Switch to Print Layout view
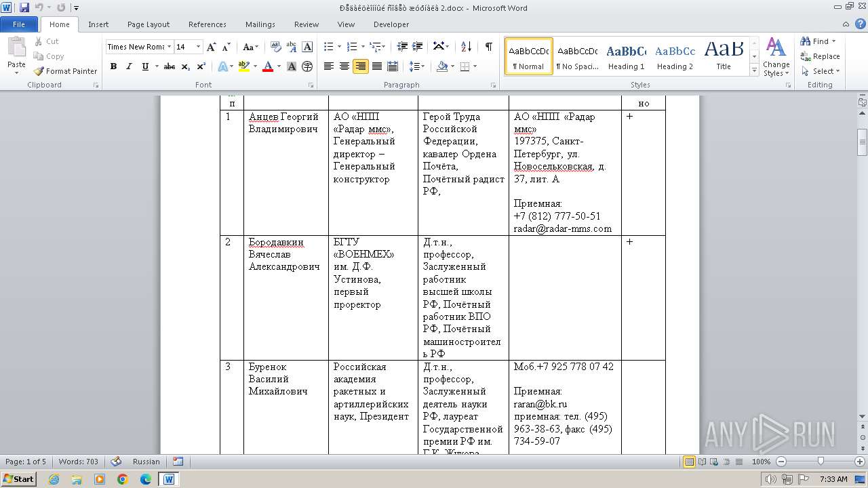 (689, 462)
